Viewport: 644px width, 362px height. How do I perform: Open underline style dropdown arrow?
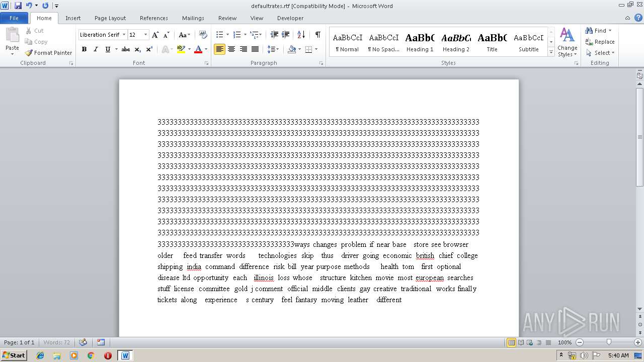pos(116,49)
